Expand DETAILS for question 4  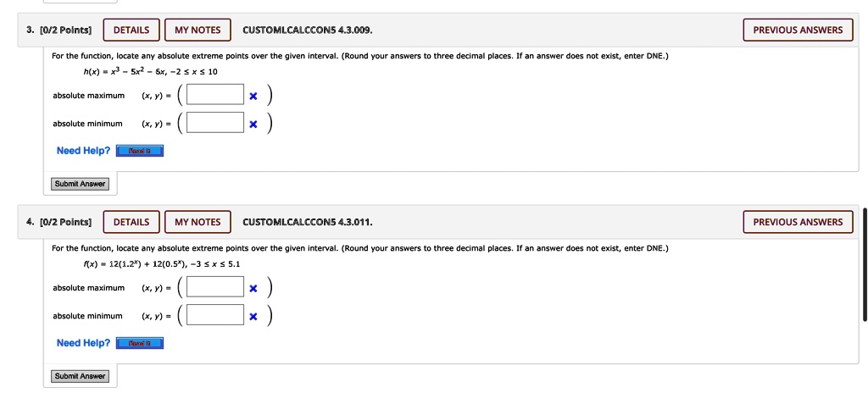pos(131,222)
